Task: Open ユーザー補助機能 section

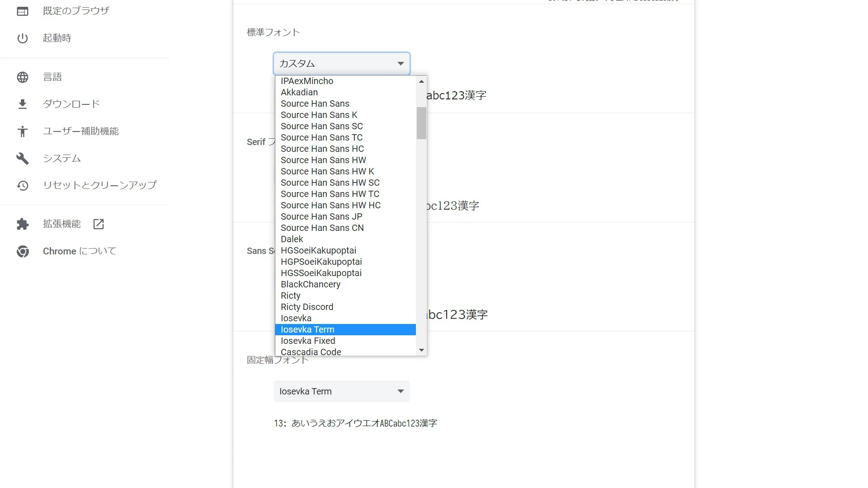Action: [x=81, y=131]
